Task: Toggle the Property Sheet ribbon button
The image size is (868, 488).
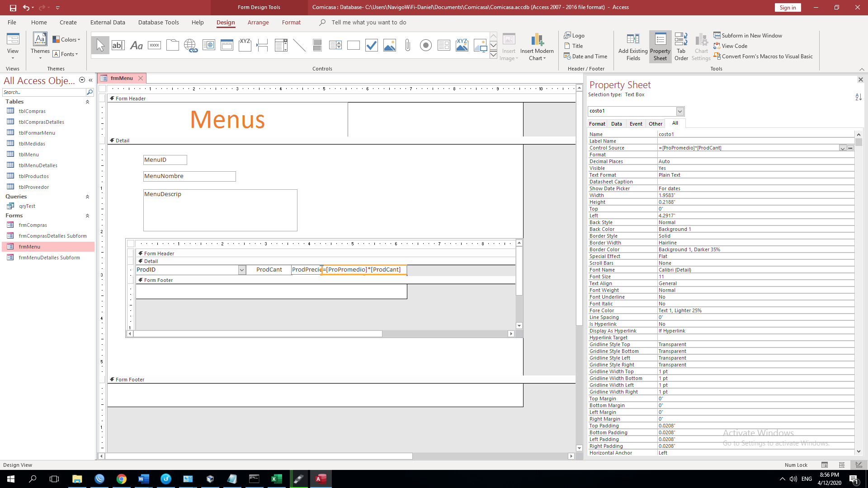Action: (660, 46)
